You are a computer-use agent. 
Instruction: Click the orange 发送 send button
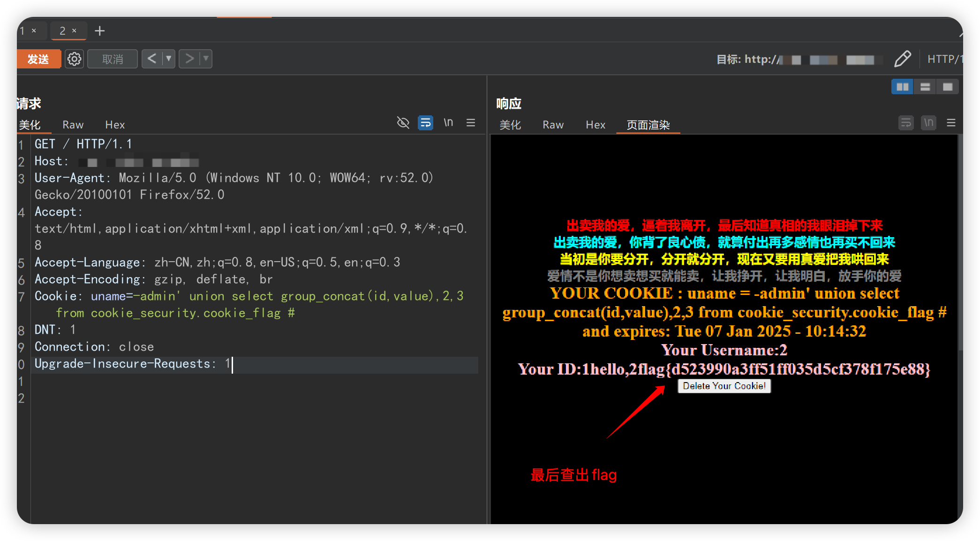(x=38, y=59)
